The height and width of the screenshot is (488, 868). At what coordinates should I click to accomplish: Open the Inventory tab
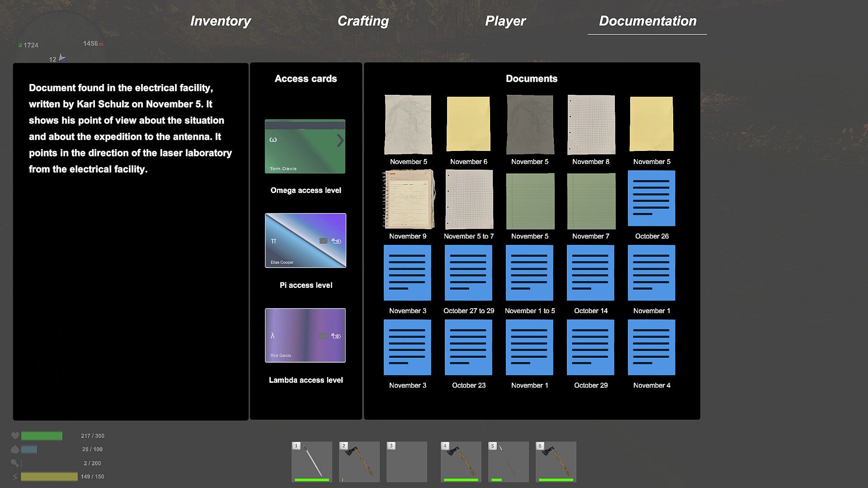pos(220,21)
